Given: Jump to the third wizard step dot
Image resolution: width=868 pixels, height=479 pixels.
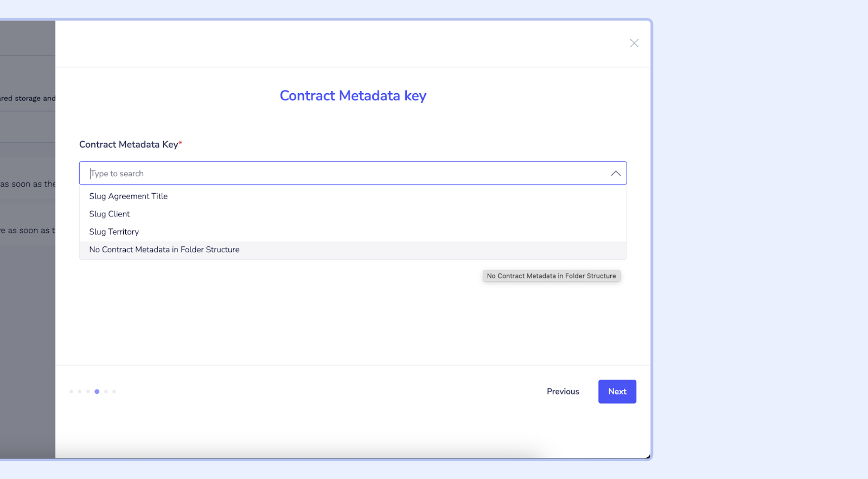Looking at the screenshot, I should click(x=88, y=392).
